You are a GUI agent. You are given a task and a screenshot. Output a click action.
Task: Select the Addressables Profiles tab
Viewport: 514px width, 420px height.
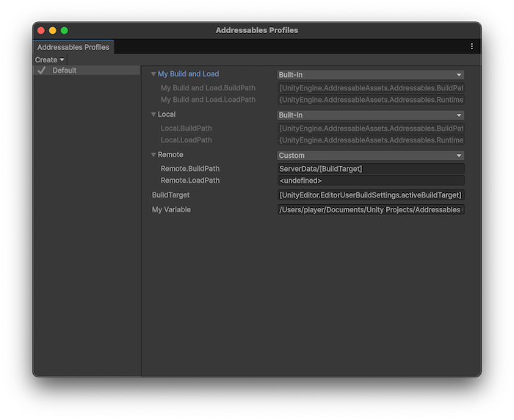click(x=73, y=47)
